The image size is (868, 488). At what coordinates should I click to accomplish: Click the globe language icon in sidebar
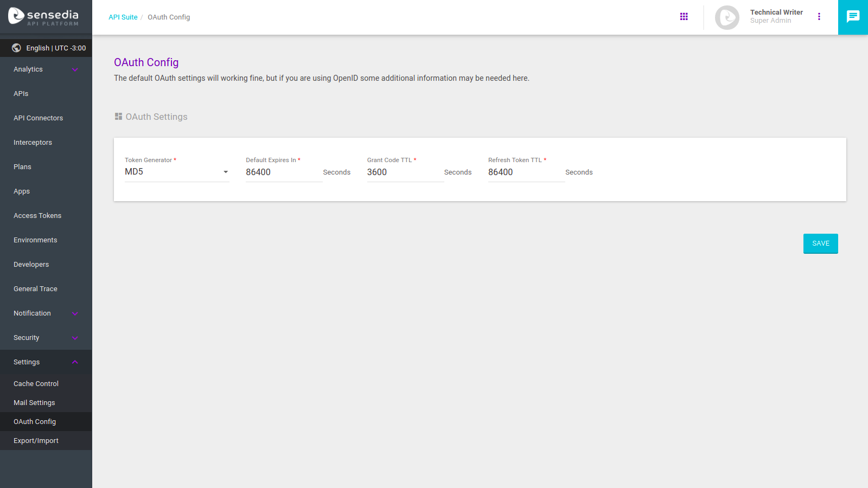click(x=16, y=48)
